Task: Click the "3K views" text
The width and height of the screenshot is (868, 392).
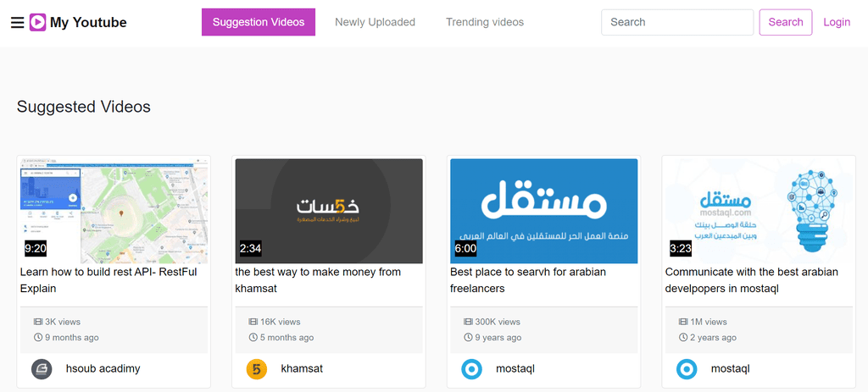Action: point(63,322)
